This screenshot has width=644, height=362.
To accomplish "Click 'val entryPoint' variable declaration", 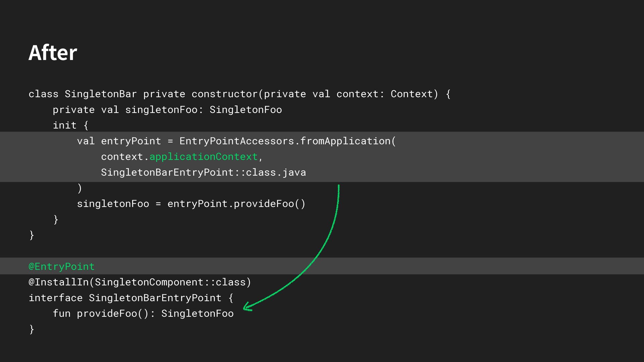I will coord(119,141).
